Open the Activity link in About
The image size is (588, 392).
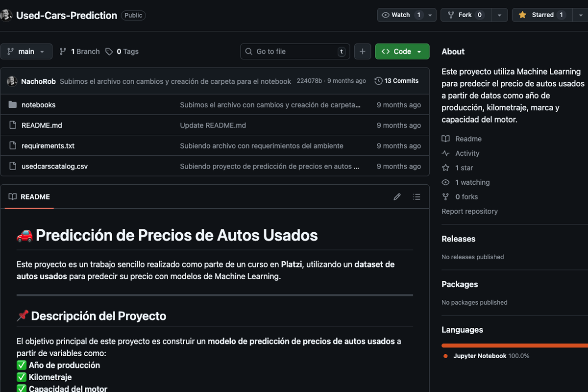coord(467,153)
